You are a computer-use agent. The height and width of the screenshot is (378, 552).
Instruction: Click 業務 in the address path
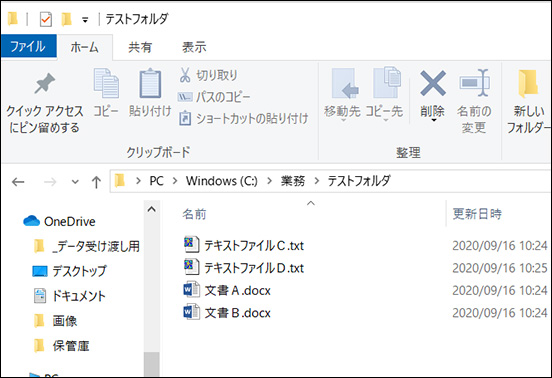tap(293, 181)
